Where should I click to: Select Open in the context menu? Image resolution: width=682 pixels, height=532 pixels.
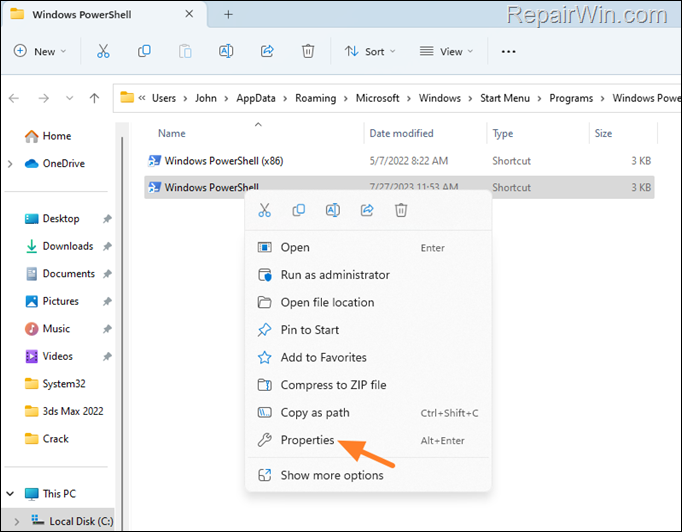click(x=368, y=248)
